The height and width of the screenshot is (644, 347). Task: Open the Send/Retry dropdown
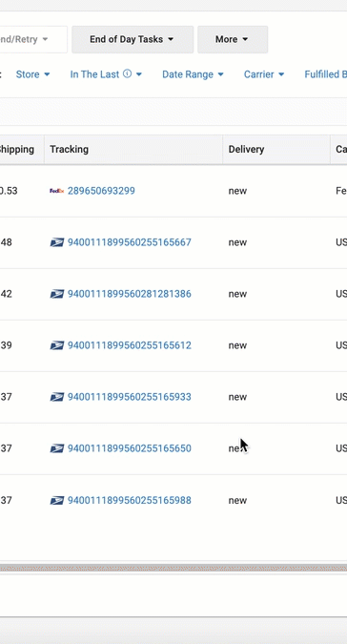coord(33,39)
